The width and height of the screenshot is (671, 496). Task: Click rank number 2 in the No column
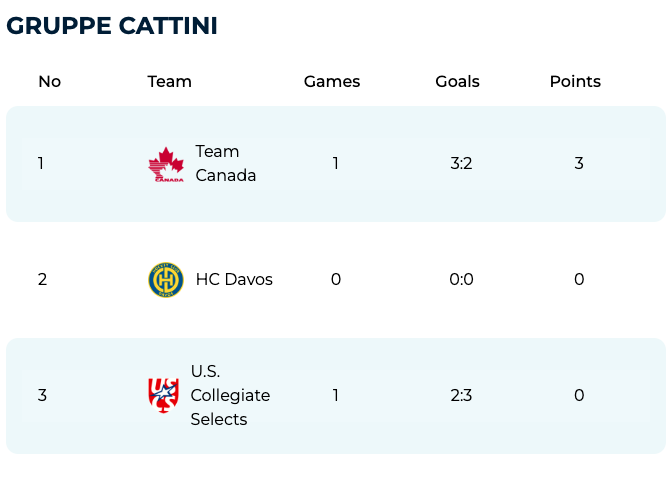[42, 280]
